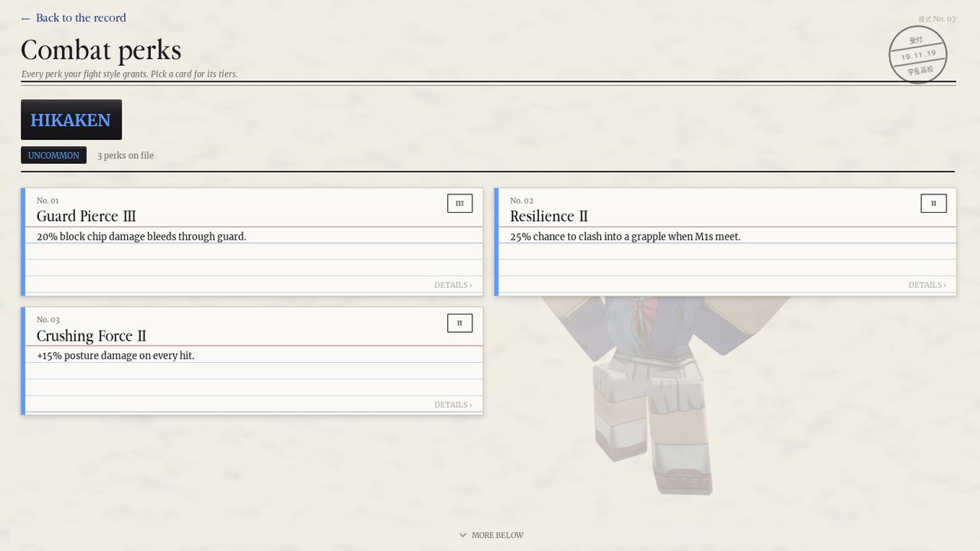The height and width of the screenshot is (551, 980).
Task: Click tier II badge on Resilience card
Action: coord(933,204)
